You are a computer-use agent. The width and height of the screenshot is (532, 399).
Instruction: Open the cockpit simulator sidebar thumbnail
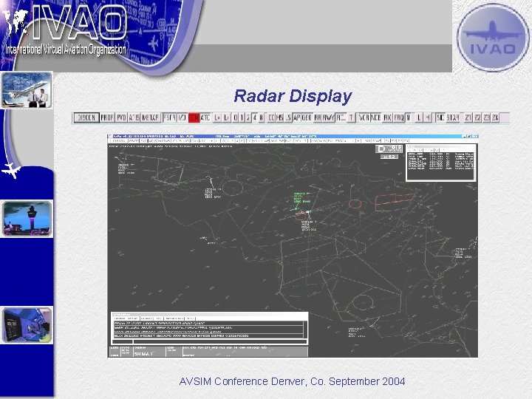27,325
